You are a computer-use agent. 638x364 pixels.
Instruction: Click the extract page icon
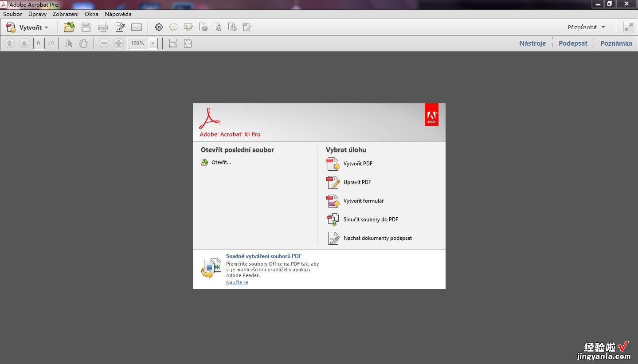tap(232, 27)
